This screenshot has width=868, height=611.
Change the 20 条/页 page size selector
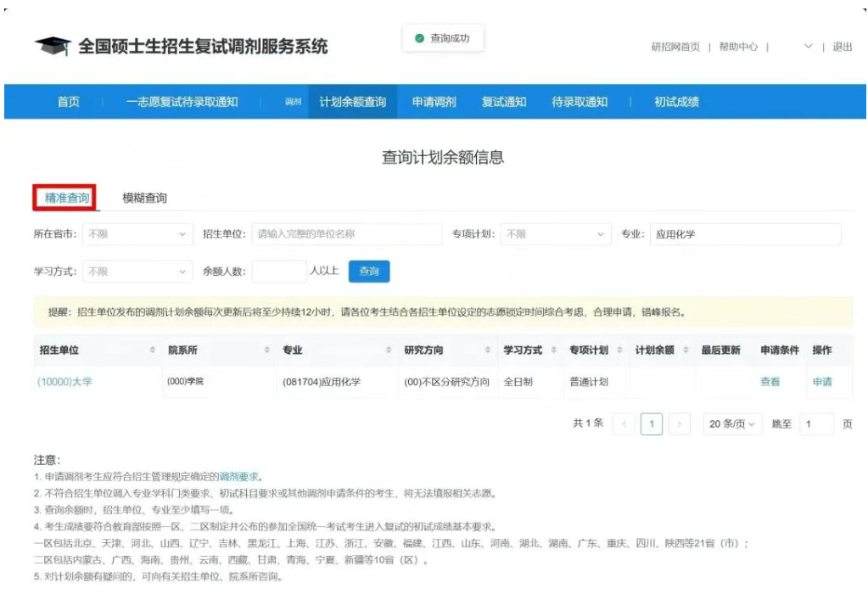point(732,424)
